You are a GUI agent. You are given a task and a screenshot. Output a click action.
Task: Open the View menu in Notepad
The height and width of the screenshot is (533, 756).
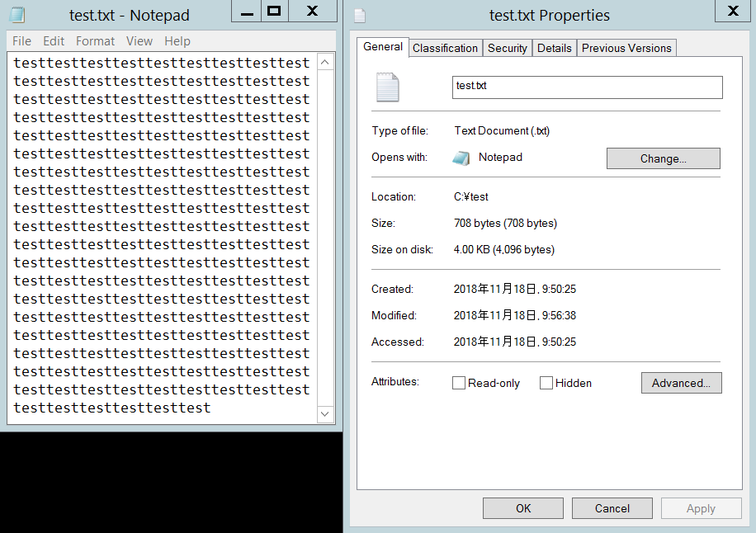(x=139, y=41)
